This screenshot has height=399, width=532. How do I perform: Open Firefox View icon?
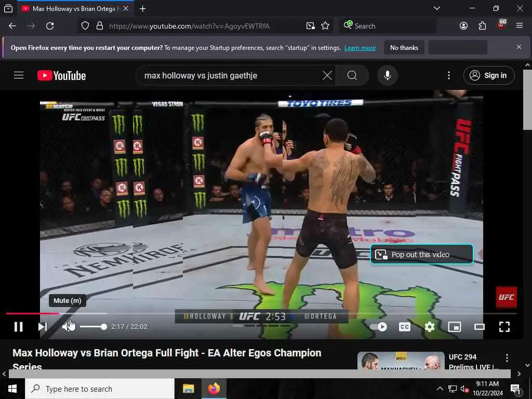pyautogui.click(x=8, y=9)
